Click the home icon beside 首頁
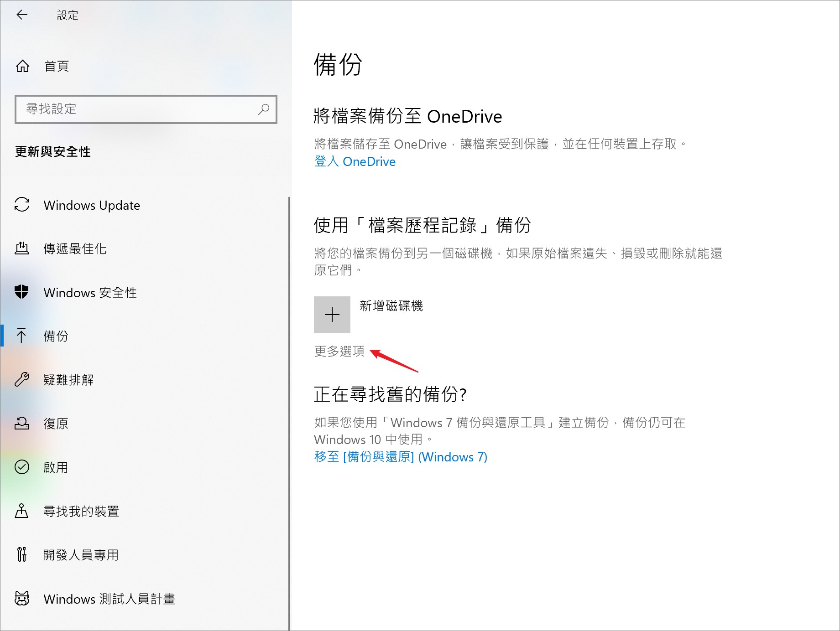 coord(22,67)
